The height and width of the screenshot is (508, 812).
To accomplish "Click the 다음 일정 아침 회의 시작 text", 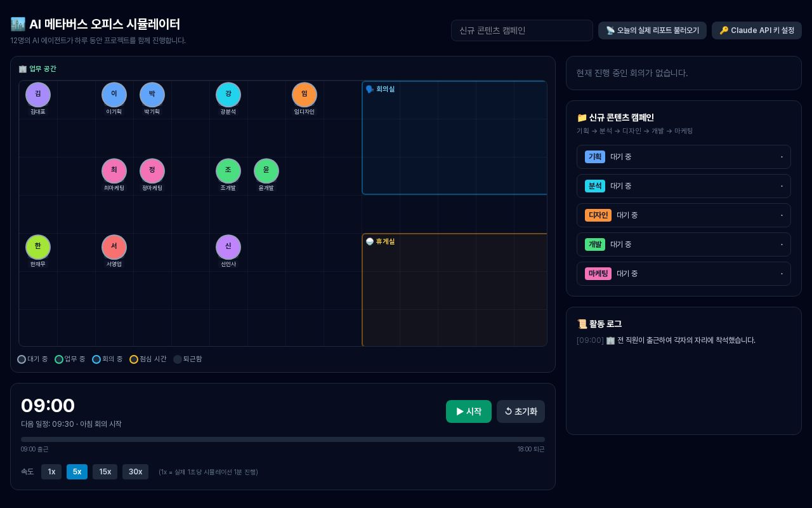I will (x=71, y=424).
